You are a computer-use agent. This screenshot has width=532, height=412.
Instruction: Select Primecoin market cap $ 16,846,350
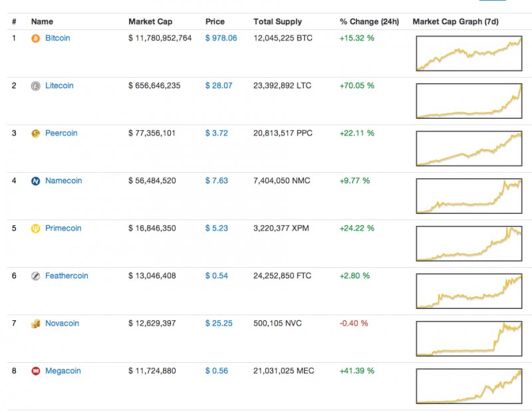tap(152, 228)
